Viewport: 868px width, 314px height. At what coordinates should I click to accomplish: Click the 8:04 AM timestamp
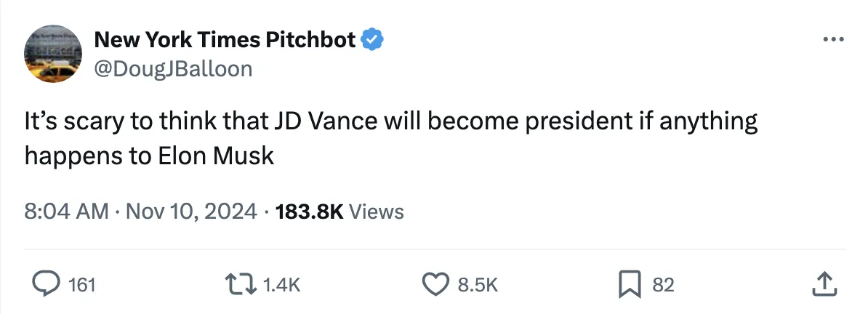pos(65,212)
